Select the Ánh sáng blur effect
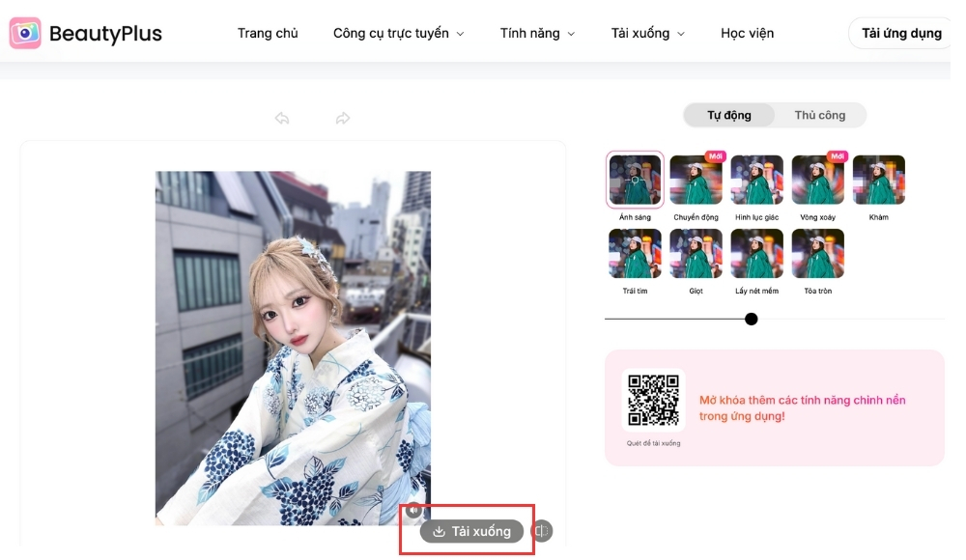Image resolution: width=966 pixels, height=560 pixels. click(635, 181)
